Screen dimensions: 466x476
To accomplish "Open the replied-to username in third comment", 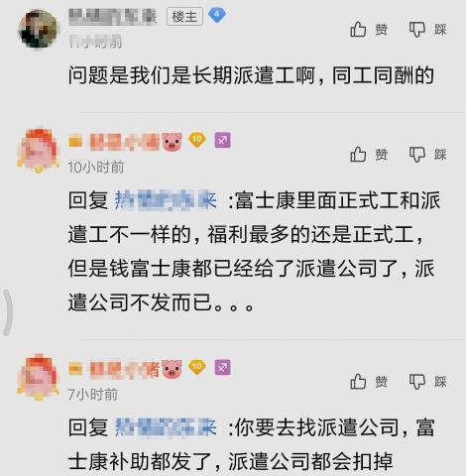I will (x=166, y=426).
